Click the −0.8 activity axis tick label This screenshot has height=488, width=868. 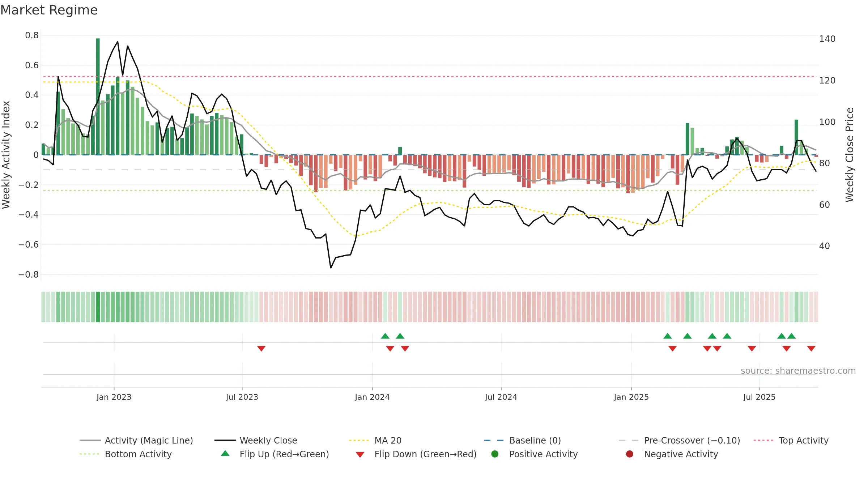point(29,275)
